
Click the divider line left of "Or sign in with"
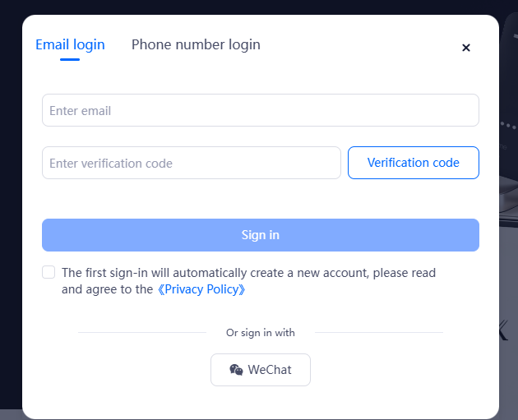141,333
